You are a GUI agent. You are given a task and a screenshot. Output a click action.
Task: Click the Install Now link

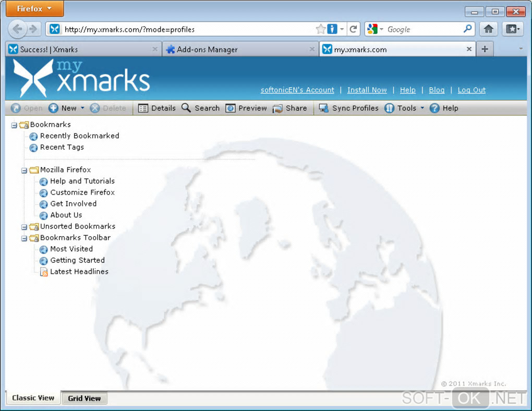point(367,90)
